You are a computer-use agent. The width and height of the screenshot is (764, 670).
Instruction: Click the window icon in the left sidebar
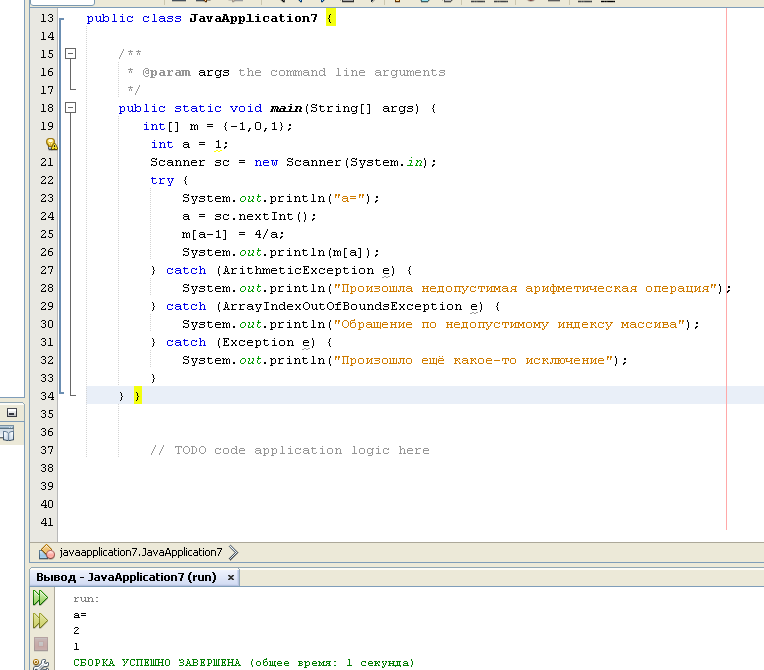pos(8,434)
